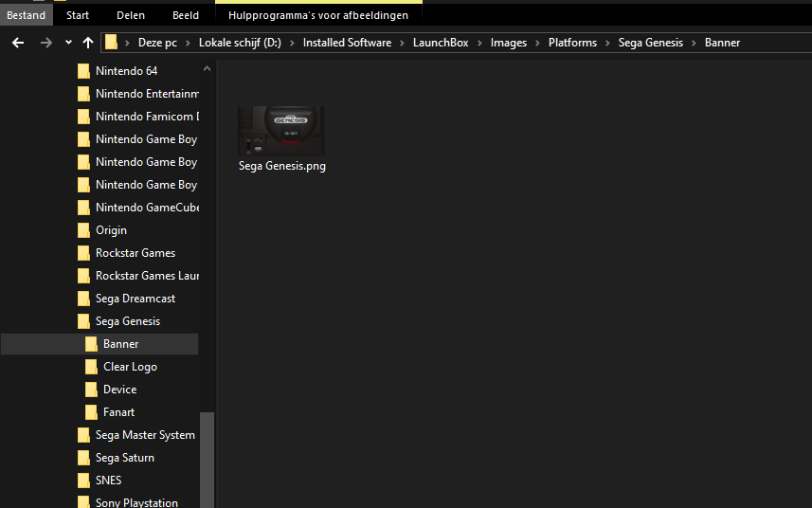The image size is (812, 508).
Task: Open the Bestand menu
Action: point(26,15)
